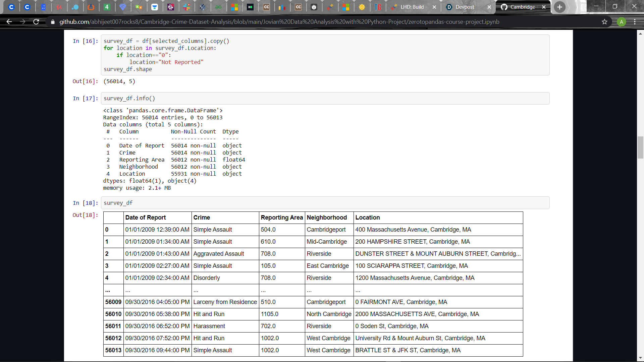Viewport: 644px width, 362px height.
Task: Click the scrollbar down arrow
Action: 640,358
